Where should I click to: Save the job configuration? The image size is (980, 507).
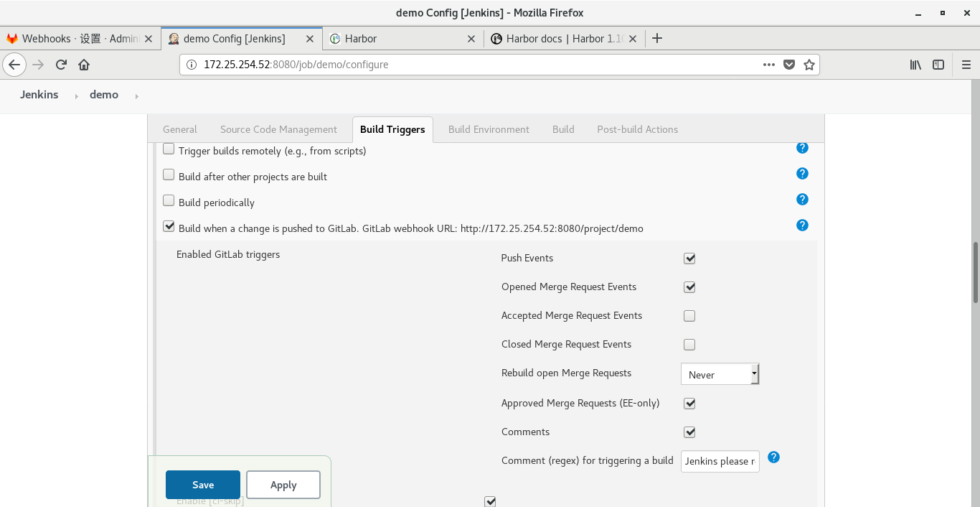pos(203,485)
